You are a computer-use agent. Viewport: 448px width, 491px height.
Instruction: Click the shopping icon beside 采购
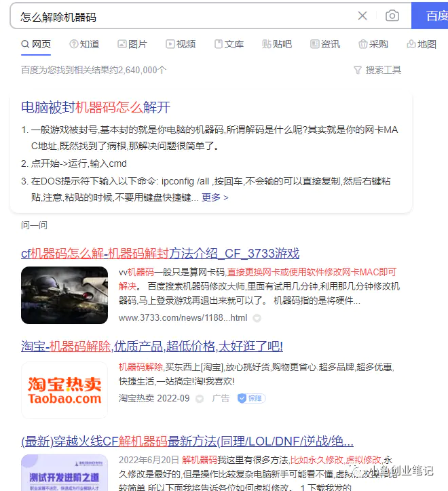coord(362,44)
